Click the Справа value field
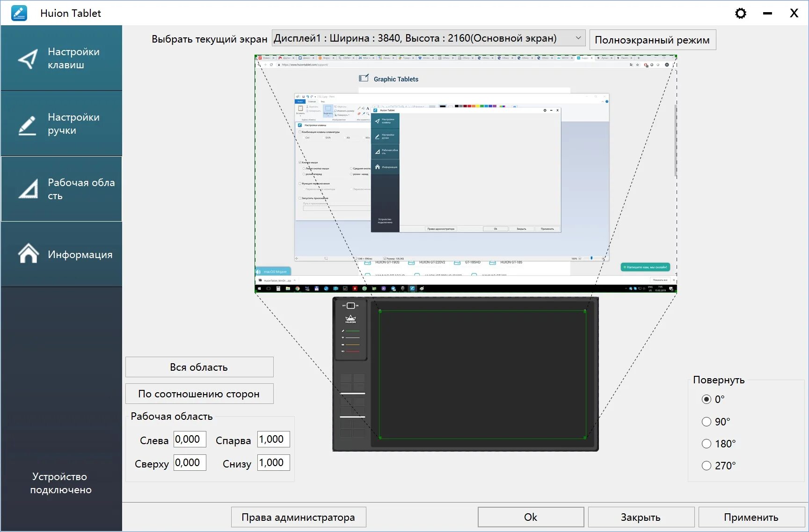The image size is (809, 532). (x=273, y=439)
